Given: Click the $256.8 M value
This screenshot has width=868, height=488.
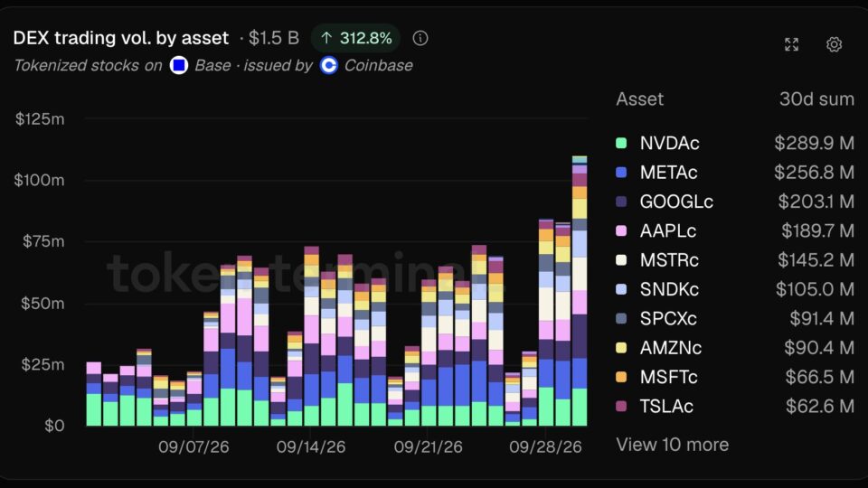Looking at the screenshot, I should point(815,173).
